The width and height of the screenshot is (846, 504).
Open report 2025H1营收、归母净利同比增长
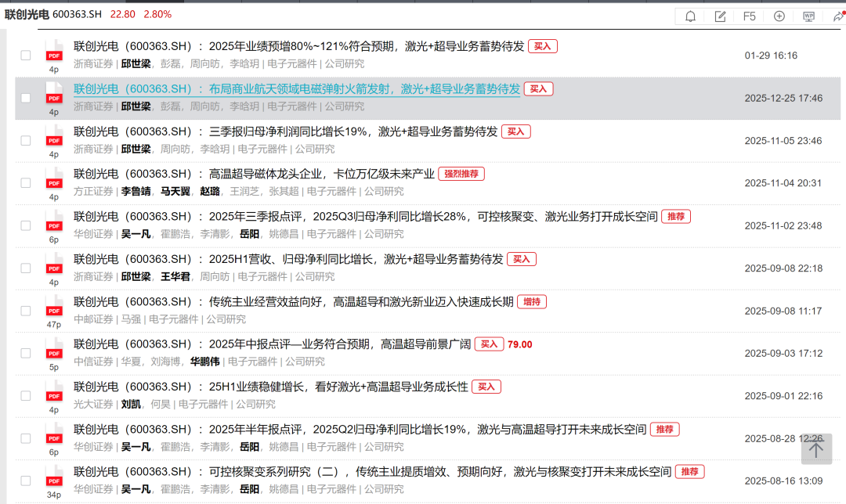(288, 259)
